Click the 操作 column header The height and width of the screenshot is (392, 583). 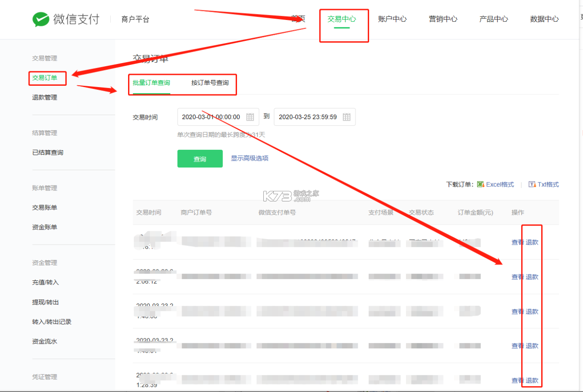[x=518, y=212]
